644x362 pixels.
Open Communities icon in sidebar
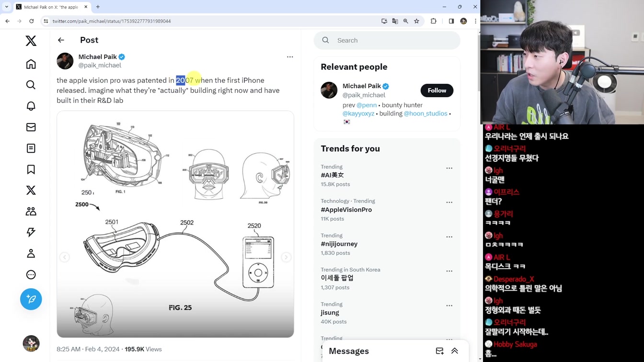(31, 211)
